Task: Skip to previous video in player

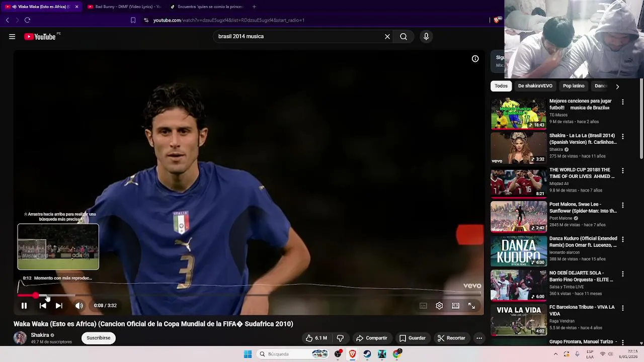Action: coord(43,305)
